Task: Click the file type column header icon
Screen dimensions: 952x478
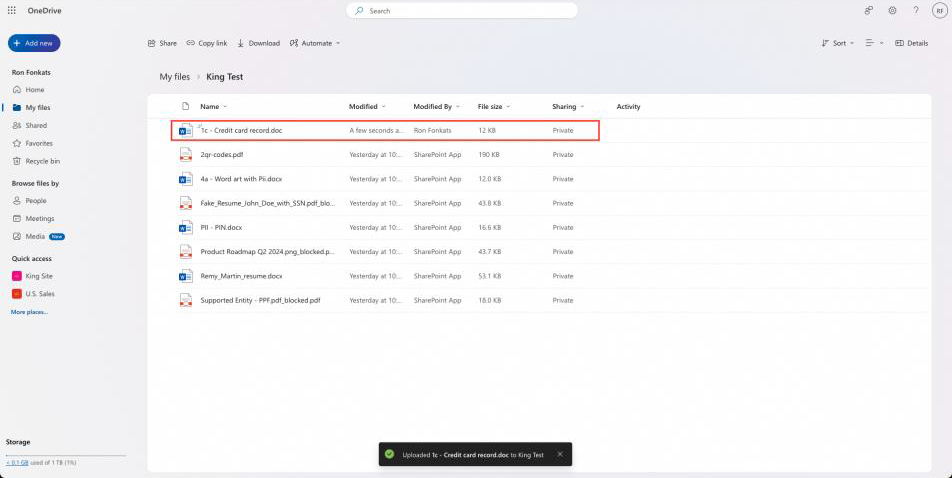Action: coord(185,106)
